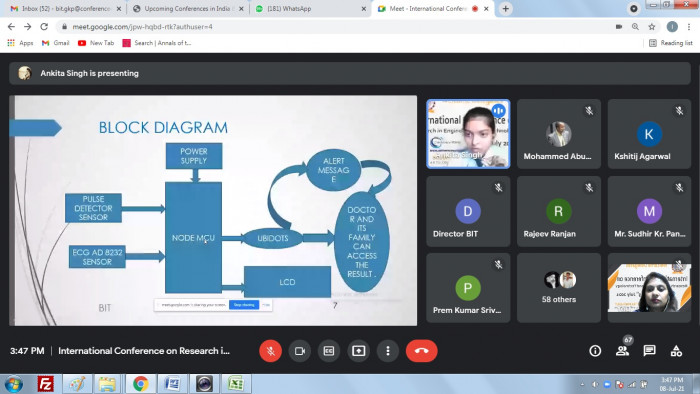The height and width of the screenshot is (394, 700).
Task: Click the Stop sharing button
Action: (x=244, y=305)
